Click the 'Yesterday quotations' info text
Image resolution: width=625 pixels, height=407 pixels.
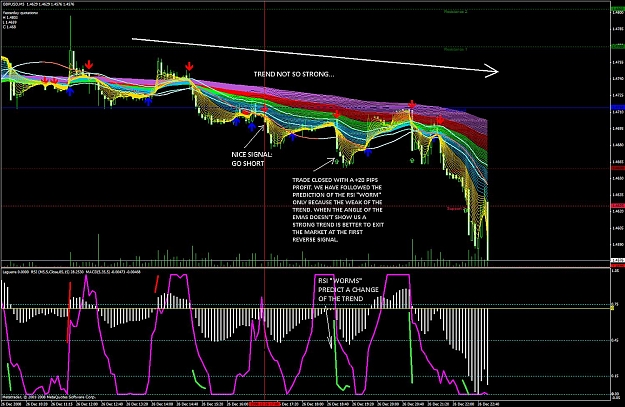[x=20, y=13]
